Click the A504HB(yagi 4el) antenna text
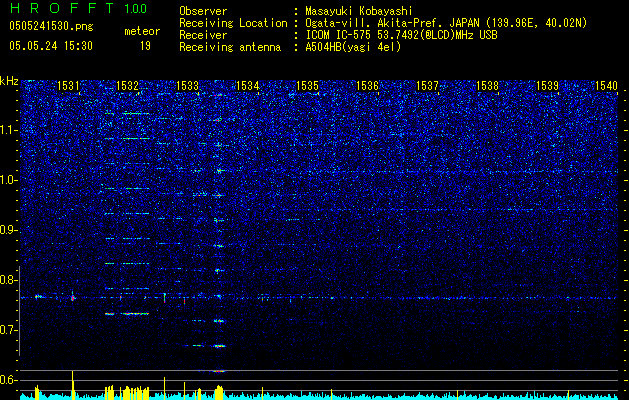 click(x=353, y=47)
